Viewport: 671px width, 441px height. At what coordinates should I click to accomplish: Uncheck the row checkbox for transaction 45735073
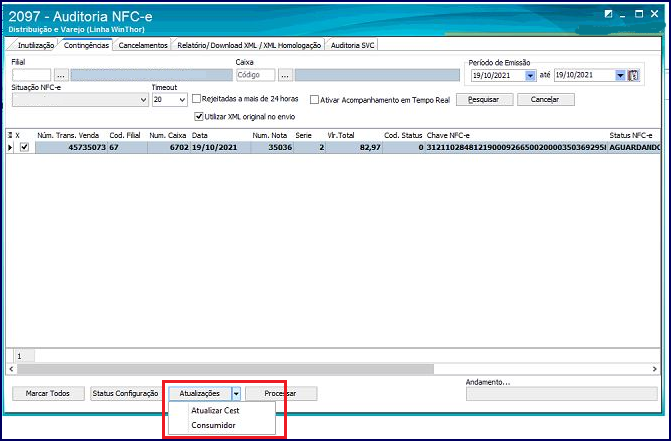[x=24, y=147]
